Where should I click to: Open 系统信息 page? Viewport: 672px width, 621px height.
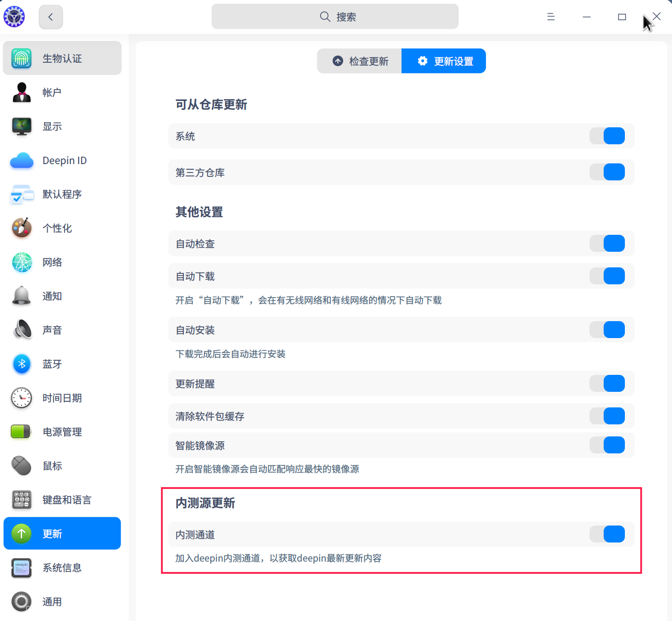[x=62, y=568]
